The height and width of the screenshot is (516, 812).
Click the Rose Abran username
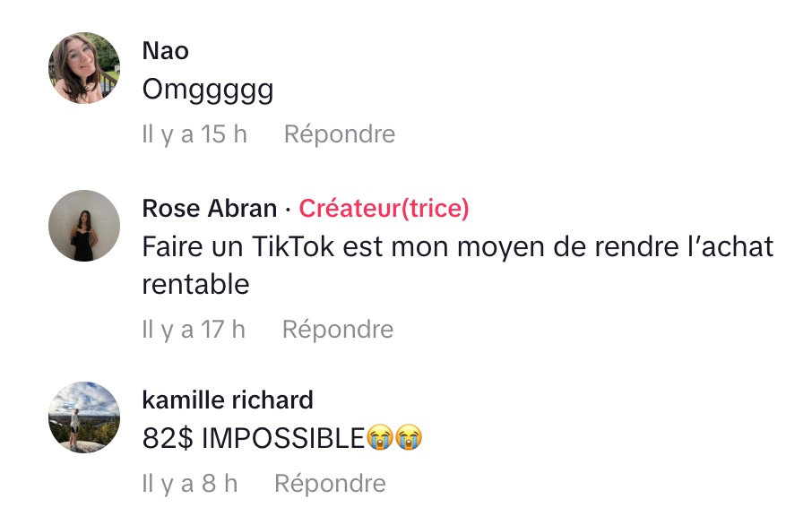(x=210, y=209)
